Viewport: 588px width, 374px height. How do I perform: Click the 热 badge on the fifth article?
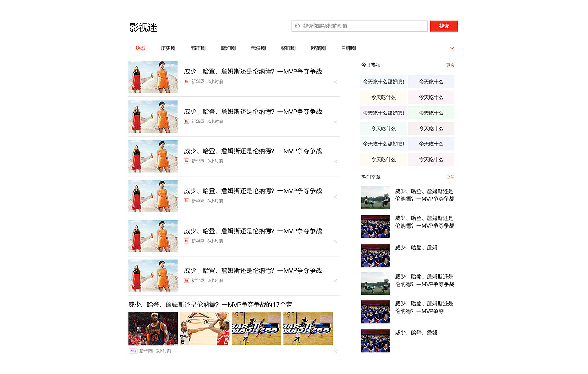186,240
